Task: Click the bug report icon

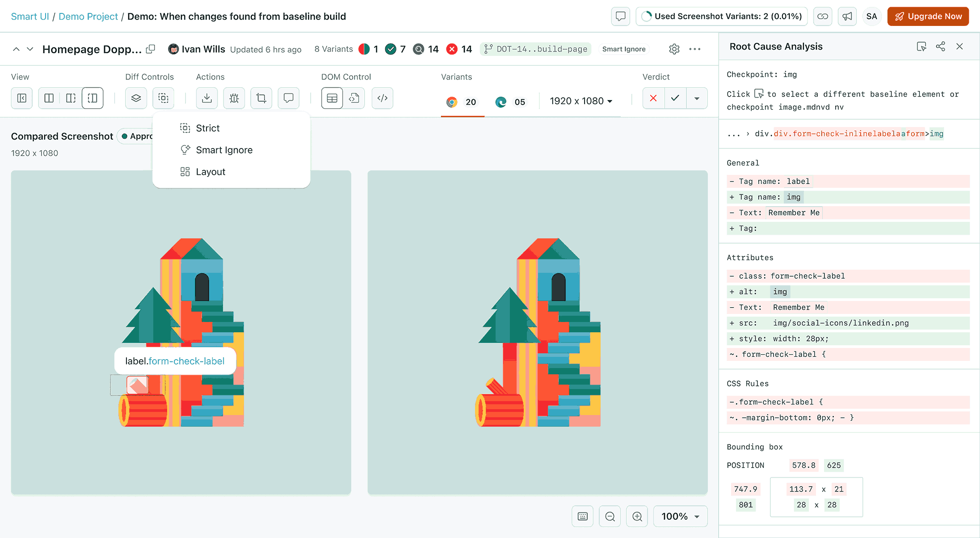Action: click(234, 98)
